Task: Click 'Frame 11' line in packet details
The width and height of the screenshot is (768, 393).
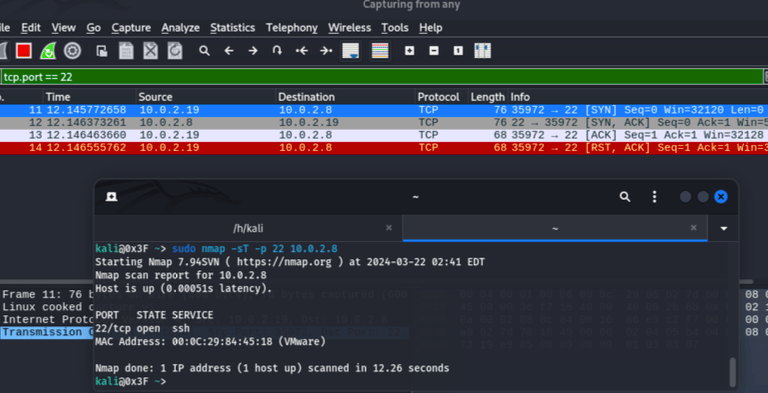Action: tap(48, 295)
